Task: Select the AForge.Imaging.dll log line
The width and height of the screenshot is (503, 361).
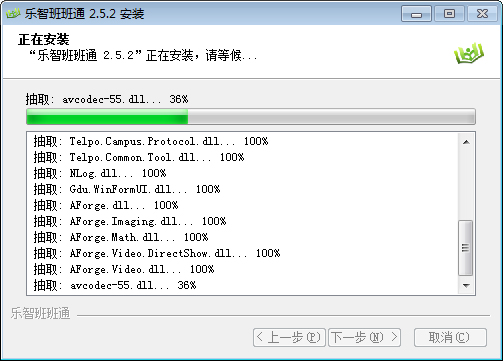Action: point(130,221)
